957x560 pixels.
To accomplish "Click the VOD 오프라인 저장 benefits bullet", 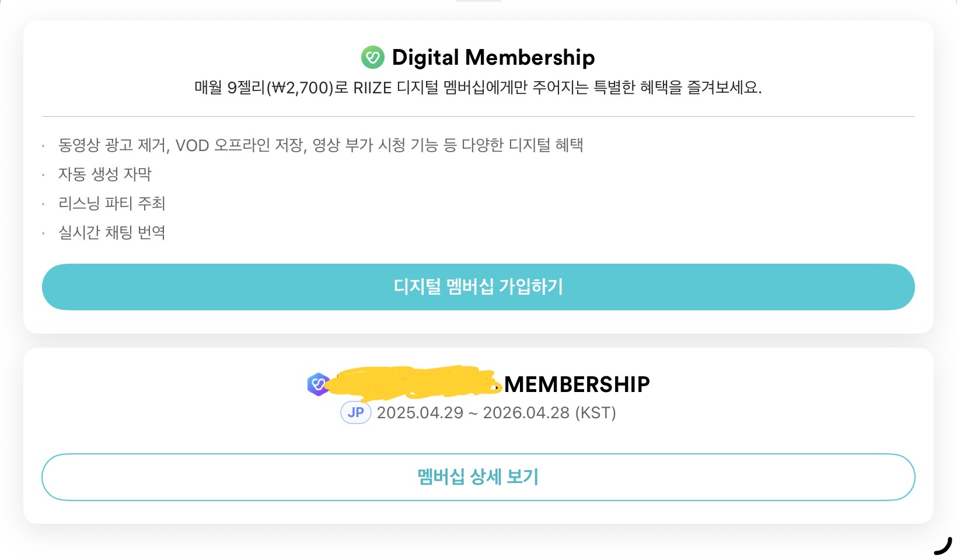I will pyautogui.click(x=321, y=145).
